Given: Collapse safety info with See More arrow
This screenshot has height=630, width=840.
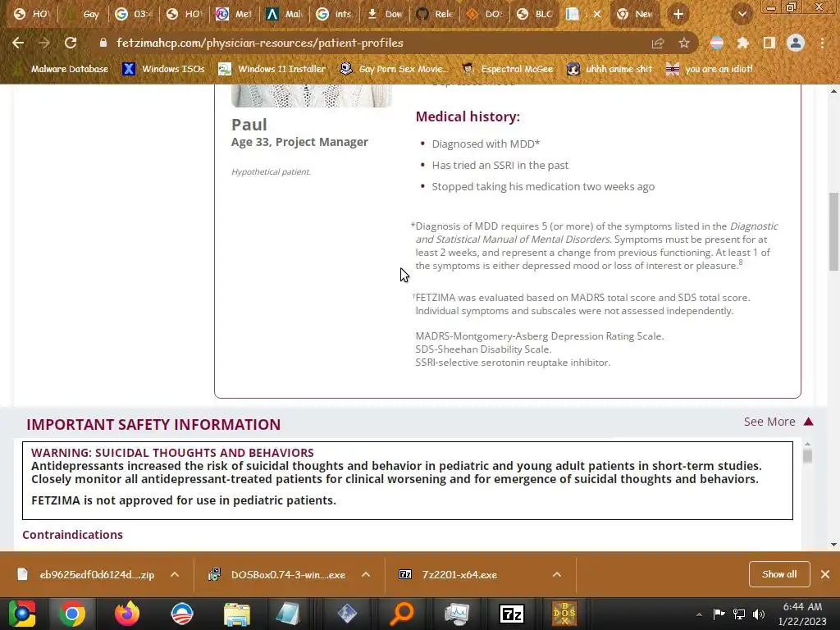Looking at the screenshot, I should point(778,422).
